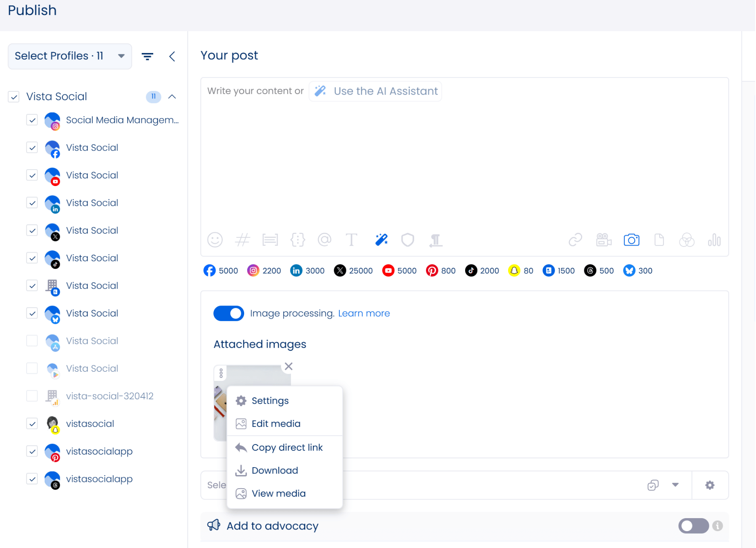Open the Learn more link
Screen dimensions: 756x548
click(x=364, y=314)
